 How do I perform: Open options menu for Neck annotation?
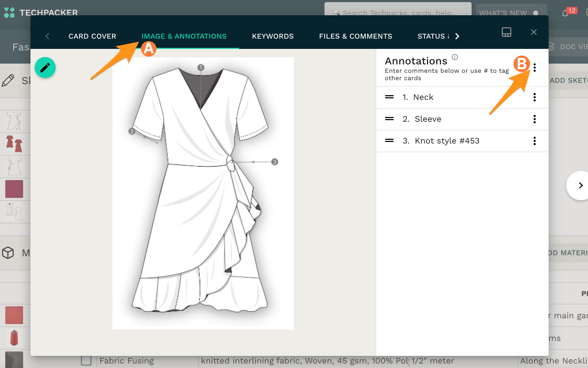point(535,97)
